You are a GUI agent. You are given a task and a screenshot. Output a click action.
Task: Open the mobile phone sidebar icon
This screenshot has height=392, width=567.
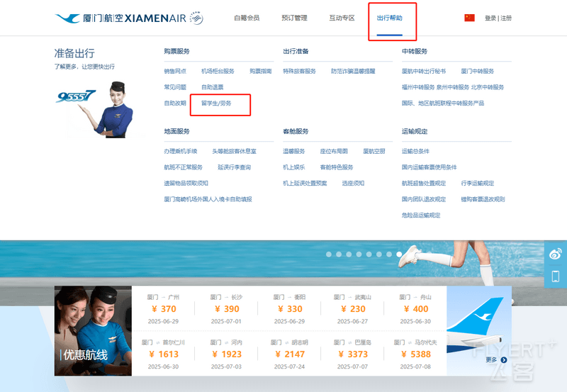(x=556, y=276)
